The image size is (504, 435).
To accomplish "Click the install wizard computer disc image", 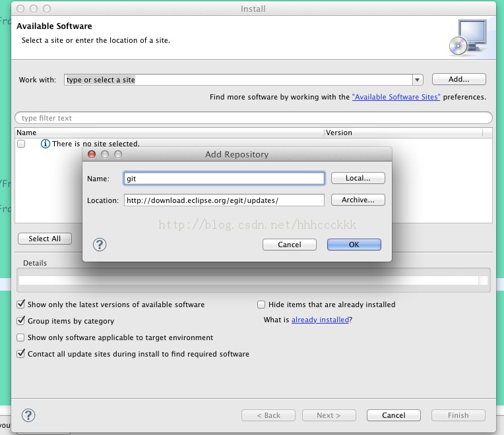I will (x=468, y=38).
